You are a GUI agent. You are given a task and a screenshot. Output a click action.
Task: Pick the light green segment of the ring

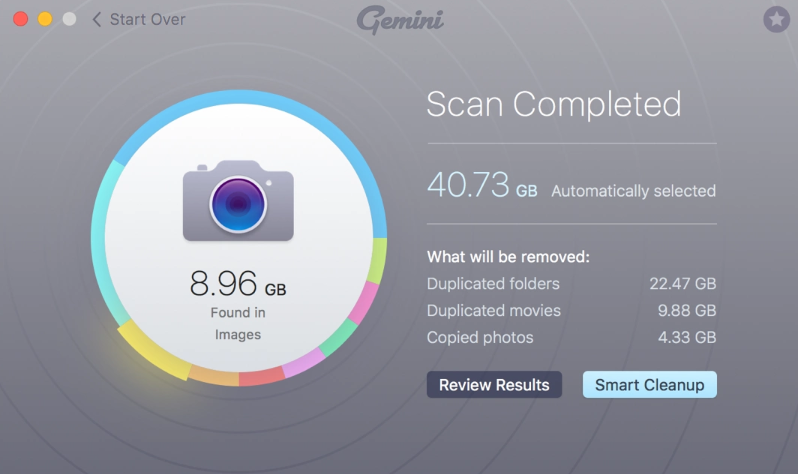click(375, 261)
